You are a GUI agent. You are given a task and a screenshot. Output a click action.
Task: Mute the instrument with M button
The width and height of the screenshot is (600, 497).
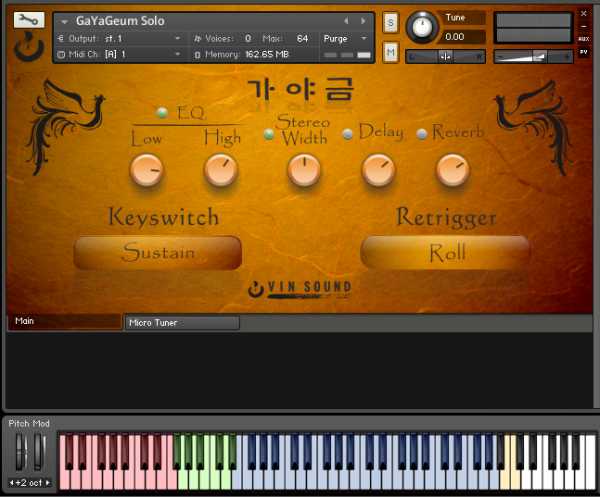pos(390,52)
